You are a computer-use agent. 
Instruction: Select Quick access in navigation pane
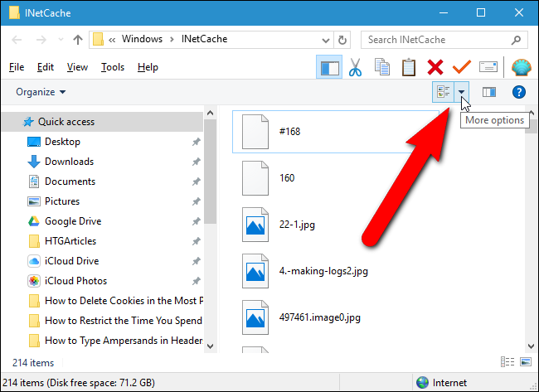pyautogui.click(x=102, y=122)
